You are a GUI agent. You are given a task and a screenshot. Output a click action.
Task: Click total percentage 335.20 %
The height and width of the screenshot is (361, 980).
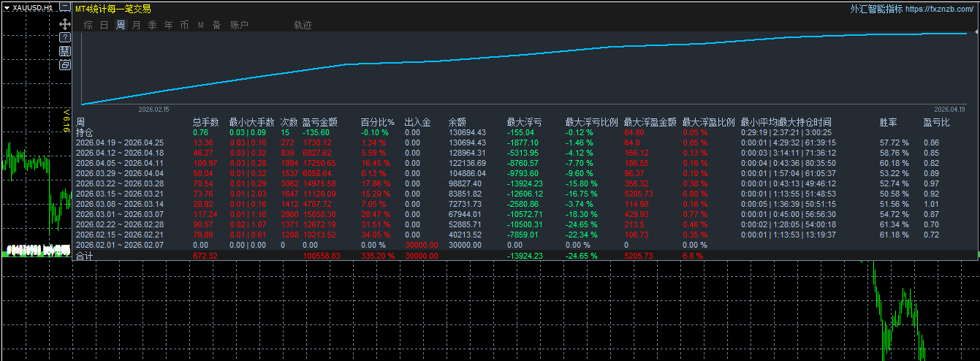[378, 256]
